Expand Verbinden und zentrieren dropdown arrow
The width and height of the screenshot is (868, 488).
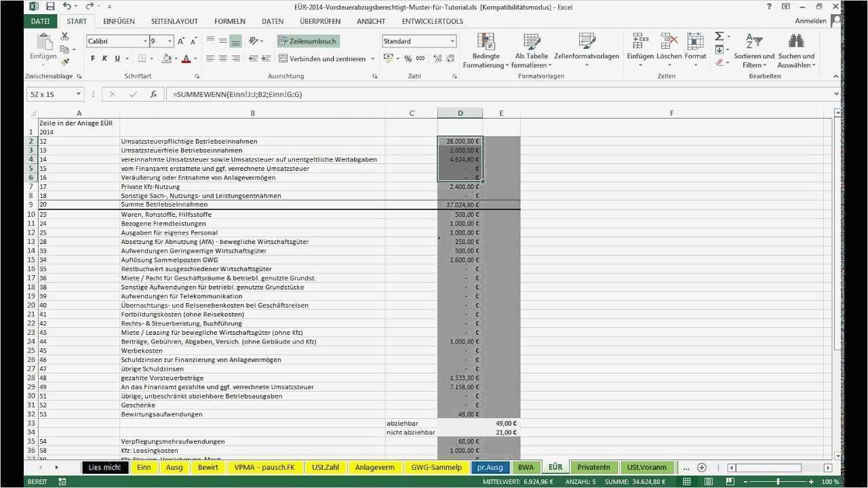pos(373,59)
